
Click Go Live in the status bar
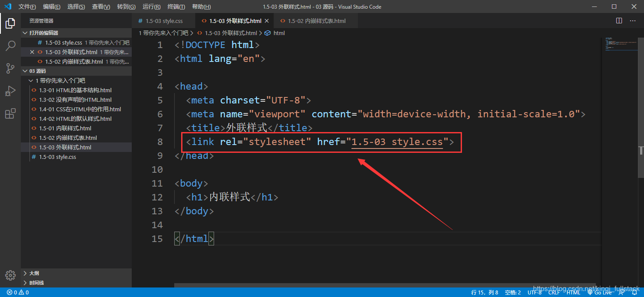coord(599,292)
